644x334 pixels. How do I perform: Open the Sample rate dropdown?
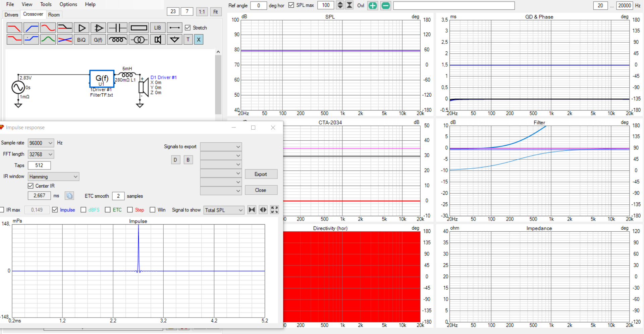(41, 143)
